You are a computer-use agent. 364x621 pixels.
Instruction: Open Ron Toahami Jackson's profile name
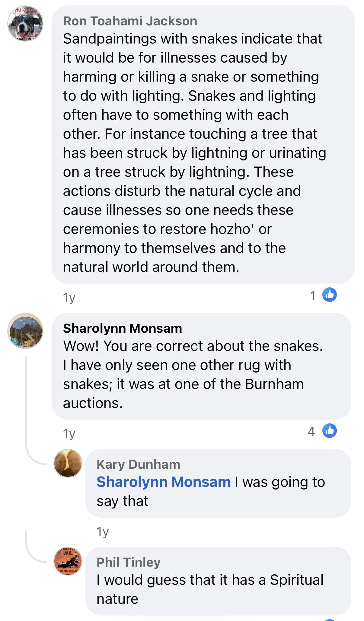click(130, 21)
